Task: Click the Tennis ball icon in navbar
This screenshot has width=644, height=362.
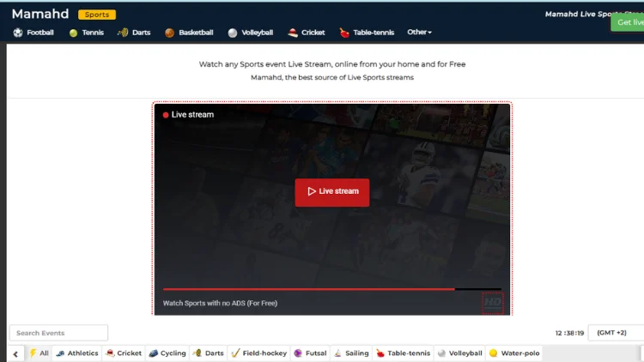Action: (73, 33)
